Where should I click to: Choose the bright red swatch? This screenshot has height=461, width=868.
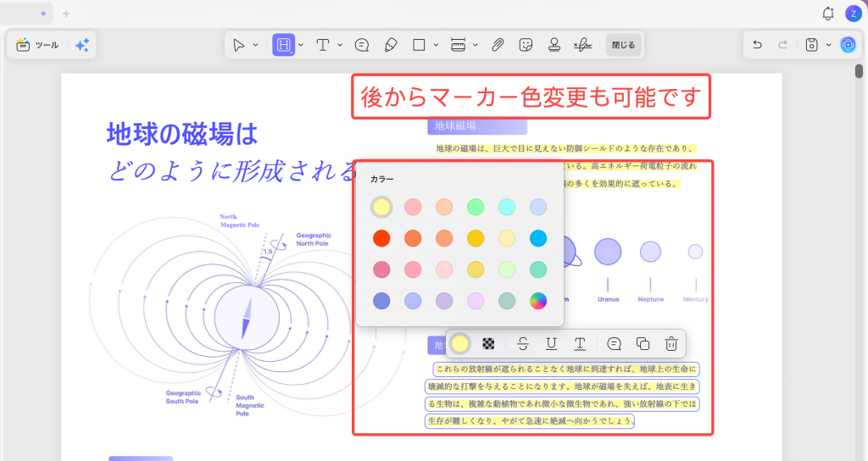point(381,238)
